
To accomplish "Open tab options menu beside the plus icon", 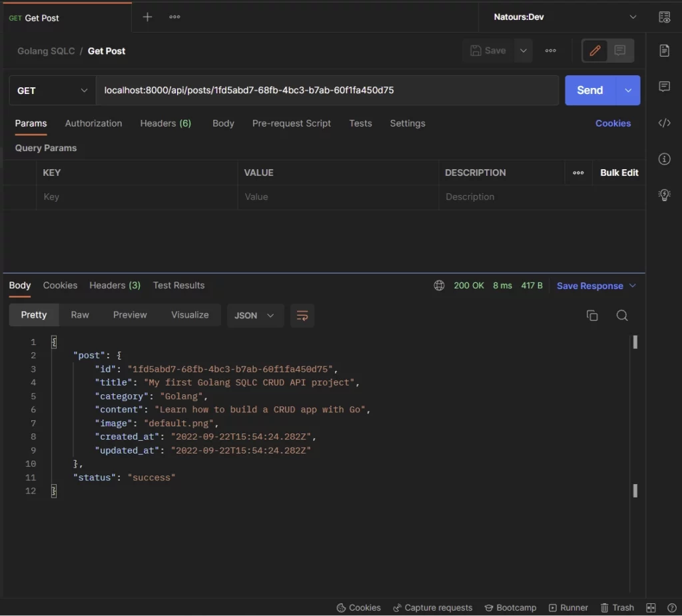I will pyautogui.click(x=174, y=17).
